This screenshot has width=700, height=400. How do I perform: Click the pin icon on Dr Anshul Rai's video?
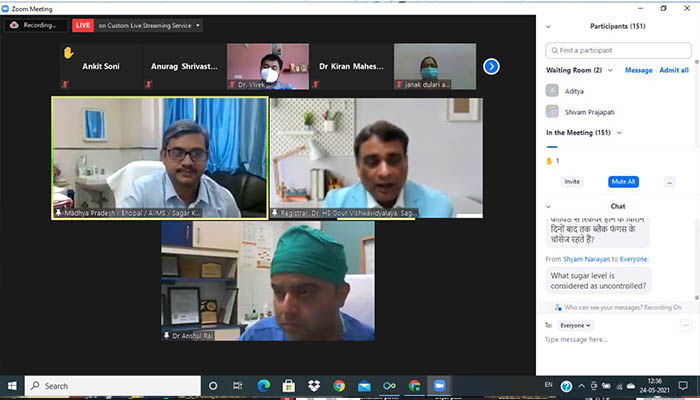click(x=167, y=335)
